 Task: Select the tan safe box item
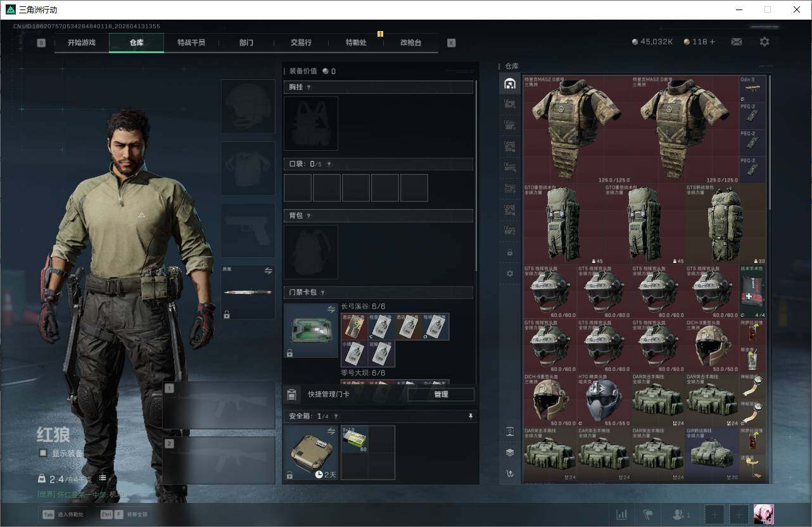[x=311, y=452]
